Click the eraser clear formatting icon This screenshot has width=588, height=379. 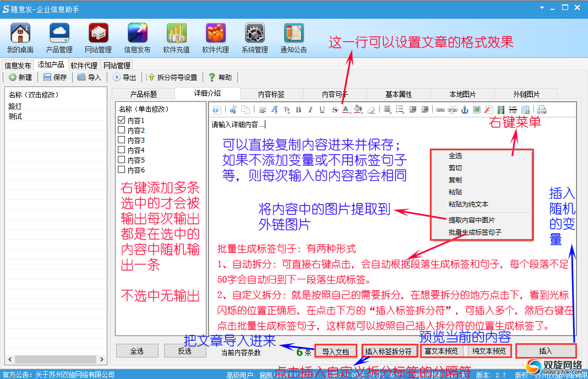pos(371,110)
